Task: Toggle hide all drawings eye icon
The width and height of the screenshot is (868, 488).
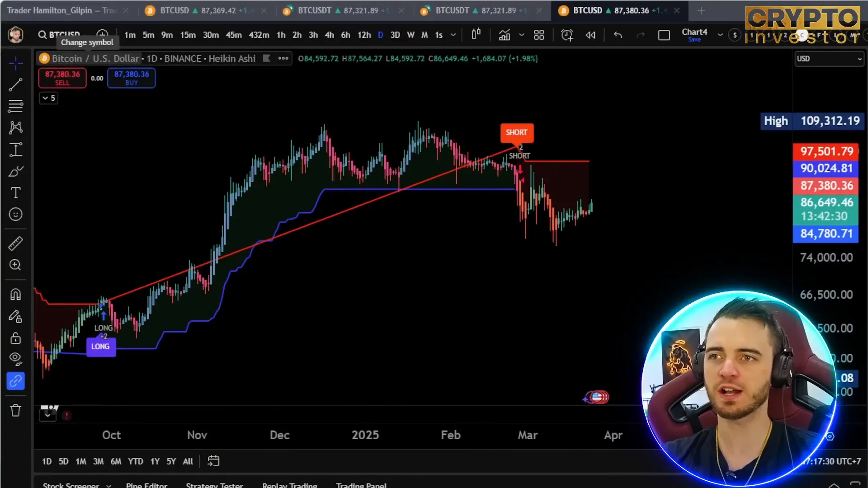Action: coord(16,359)
